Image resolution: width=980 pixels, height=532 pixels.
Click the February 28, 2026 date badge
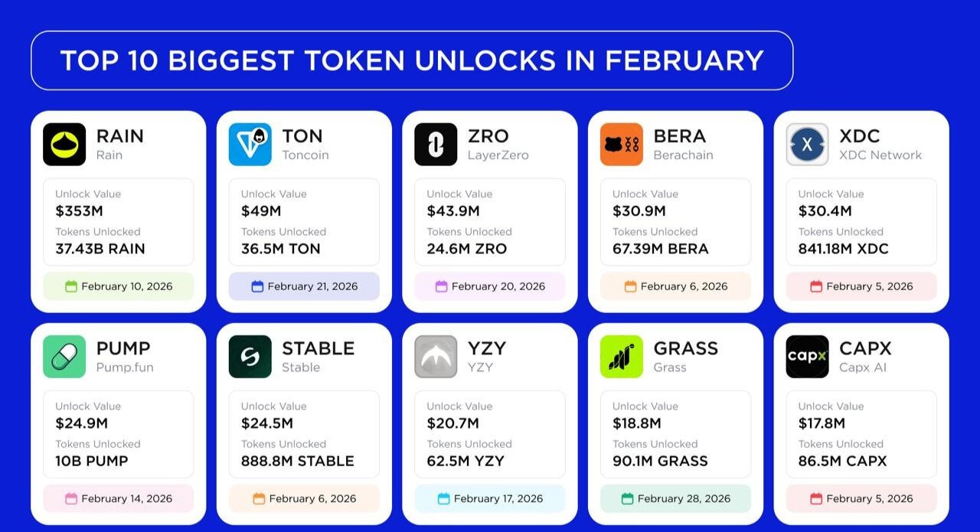pyautogui.click(x=675, y=498)
